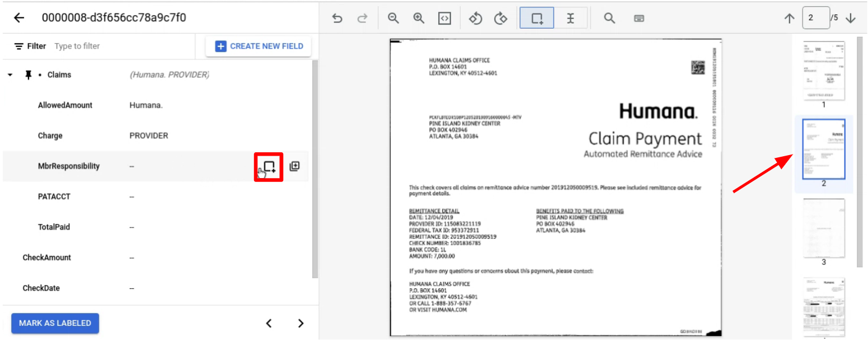Click the zoom in magnifier icon
This screenshot has height=341, width=868.
(x=419, y=18)
